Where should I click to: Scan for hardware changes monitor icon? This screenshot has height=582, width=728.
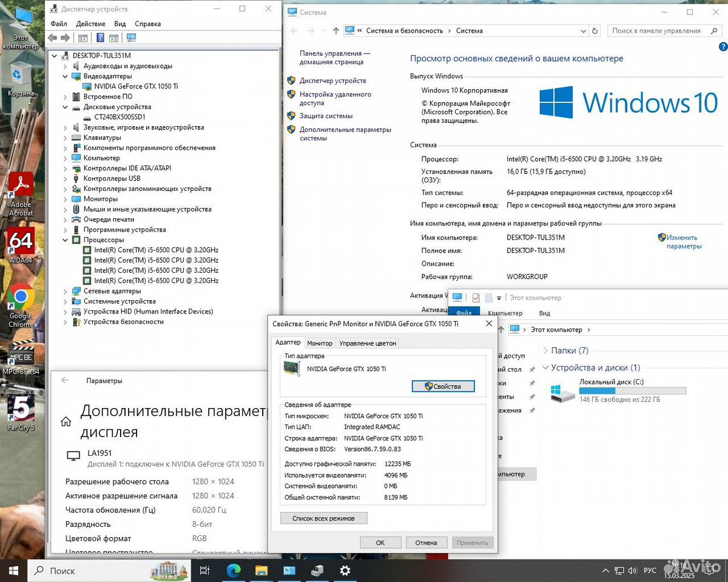[131, 38]
